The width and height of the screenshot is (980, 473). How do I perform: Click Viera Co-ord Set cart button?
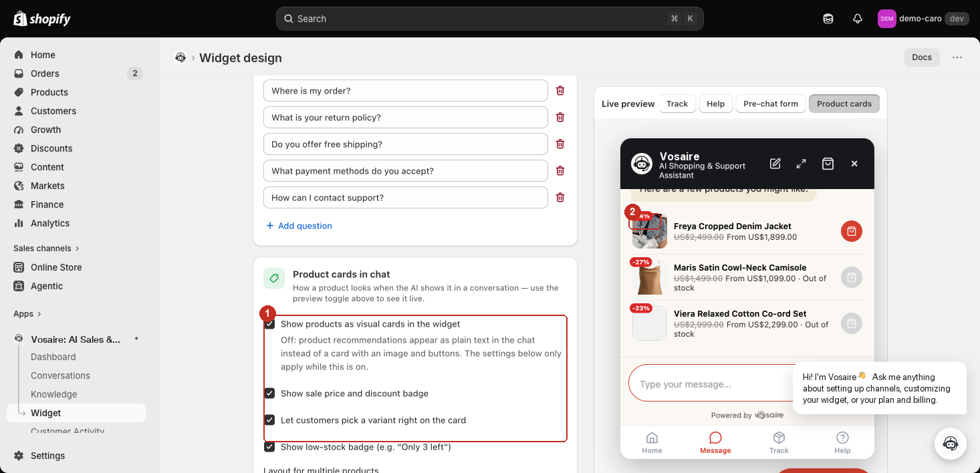tap(852, 323)
